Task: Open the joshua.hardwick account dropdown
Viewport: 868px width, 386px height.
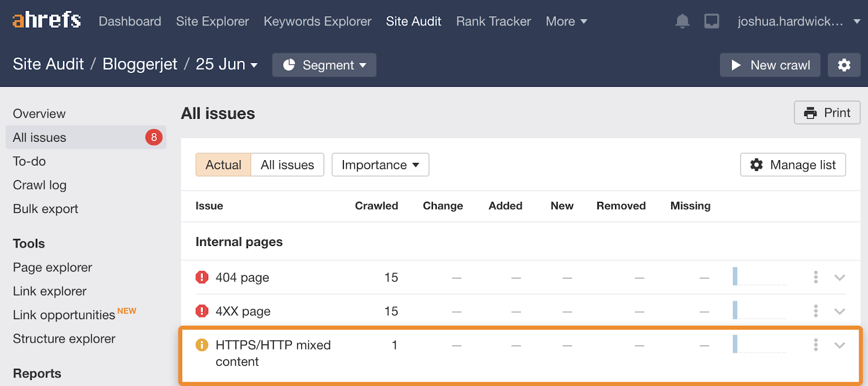Action: [799, 21]
